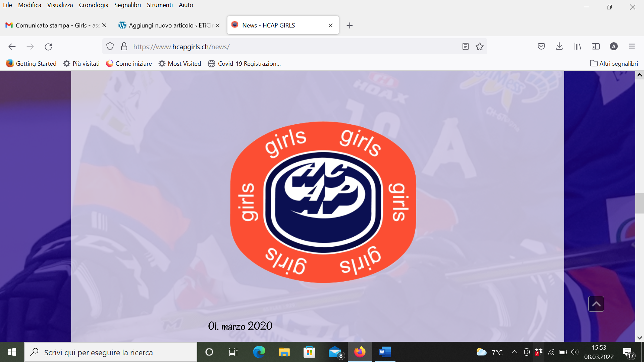Close the Comunicato stampa Gmail tab

(104, 25)
